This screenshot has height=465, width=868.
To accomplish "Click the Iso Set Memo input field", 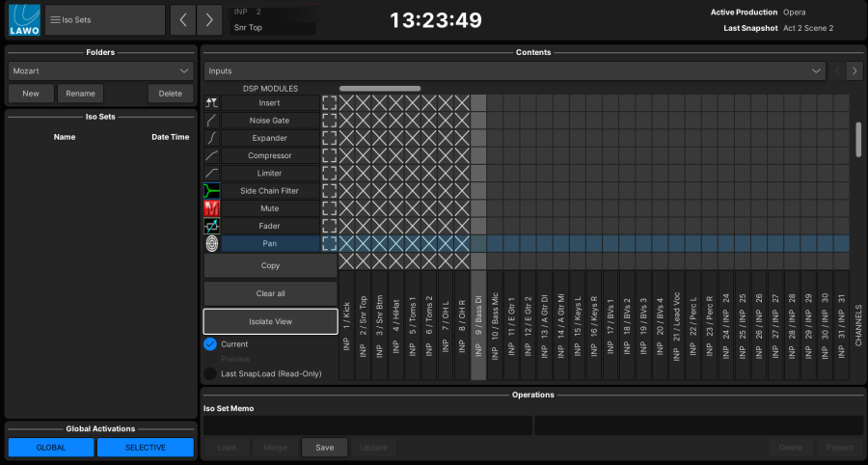I will point(367,425).
